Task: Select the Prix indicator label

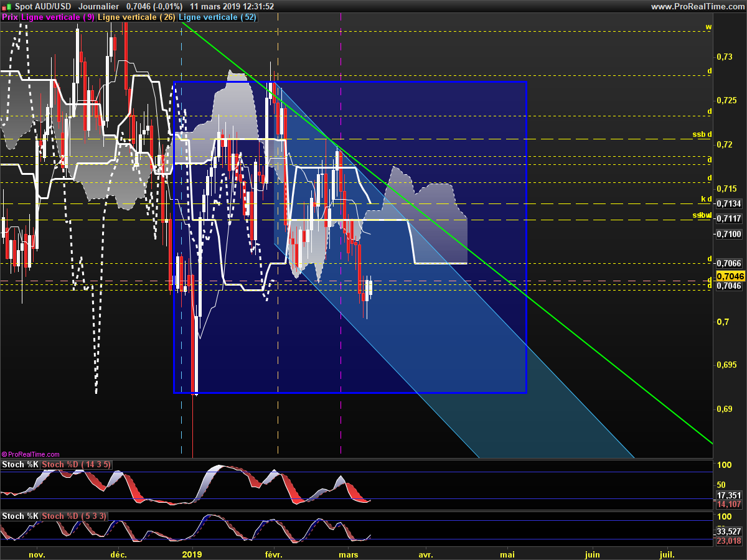Action: (10, 17)
